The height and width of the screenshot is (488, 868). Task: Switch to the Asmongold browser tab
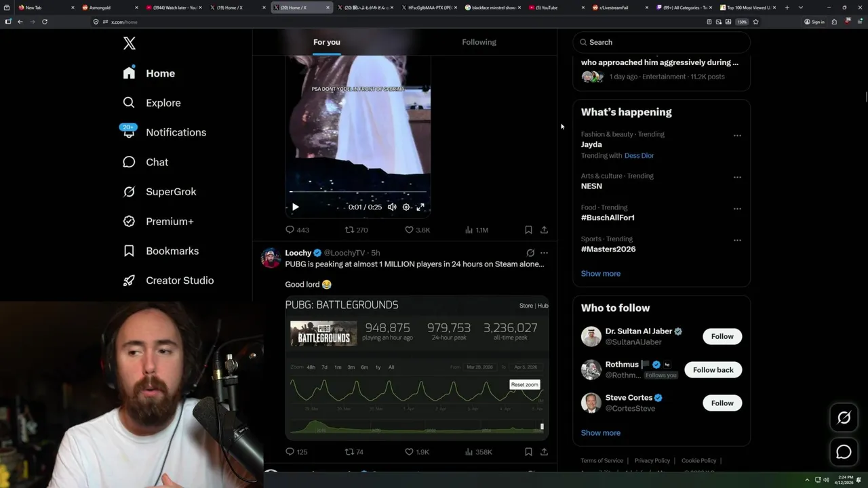(x=108, y=7)
